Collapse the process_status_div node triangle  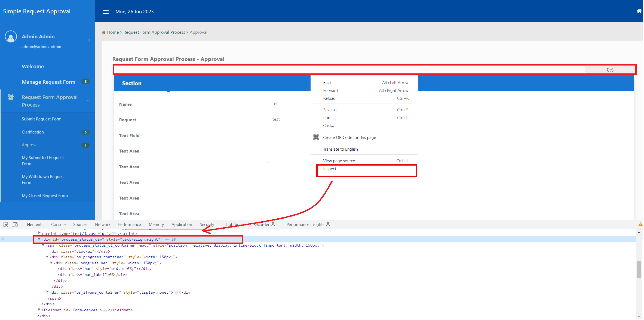point(39,239)
